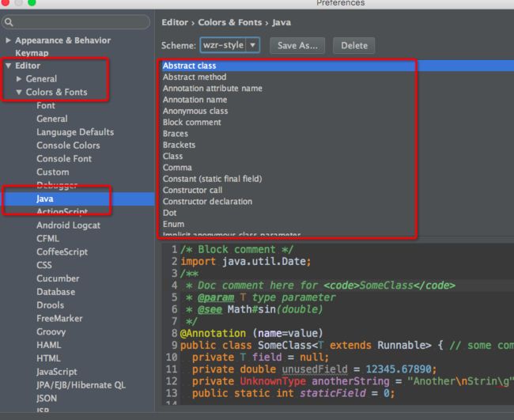
Task: Open the Console Colors settings page
Action: click(68, 146)
